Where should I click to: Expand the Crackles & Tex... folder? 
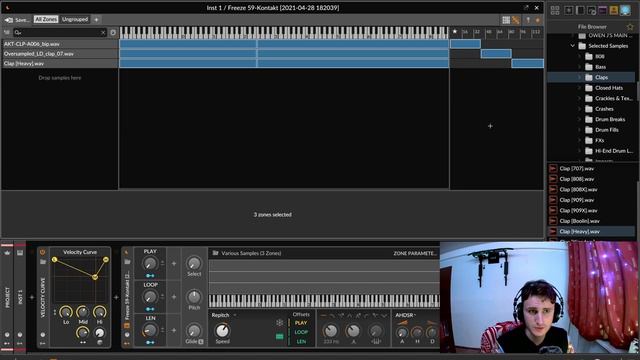click(x=579, y=98)
